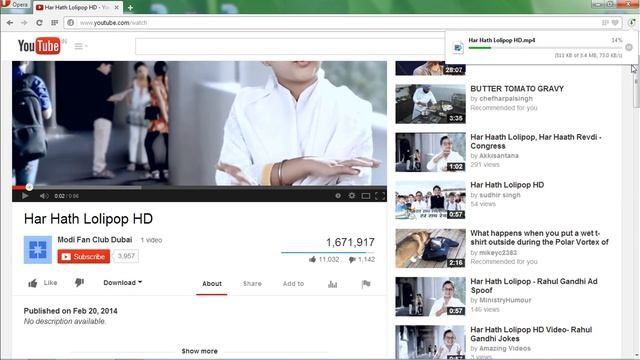Click the heart bookmark icon in the address bar
Image resolution: width=640 pixels, height=360 pixels.
615,23
